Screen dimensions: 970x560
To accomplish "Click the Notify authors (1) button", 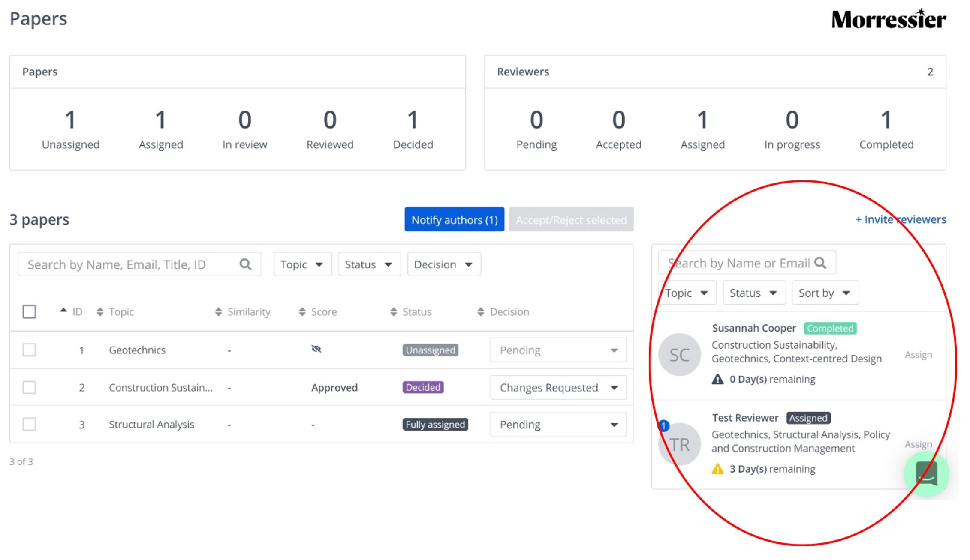I will [x=454, y=219].
